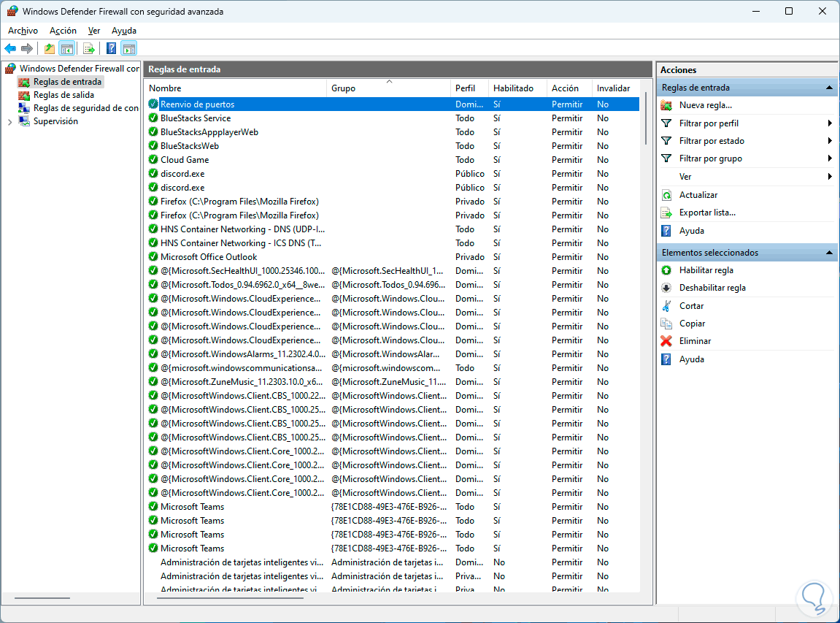Click the Habilitar regla green icon
Image resolution: width=840 pixels, height=623 pixels.
pyautogui.click(x=666, y=270)
